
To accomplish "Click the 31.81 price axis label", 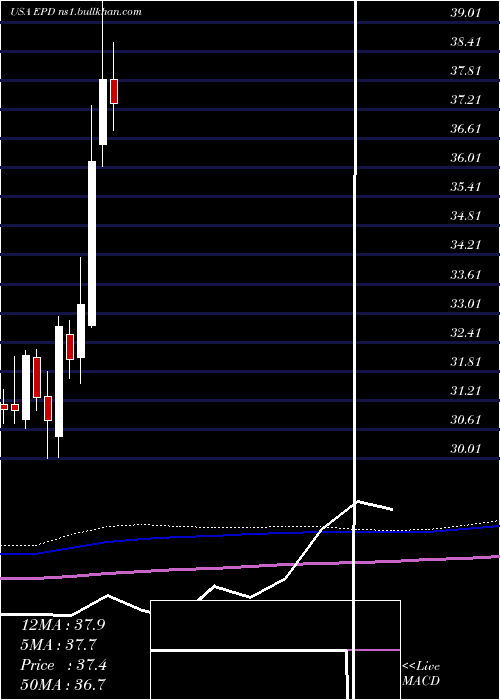I will point(466,361).
